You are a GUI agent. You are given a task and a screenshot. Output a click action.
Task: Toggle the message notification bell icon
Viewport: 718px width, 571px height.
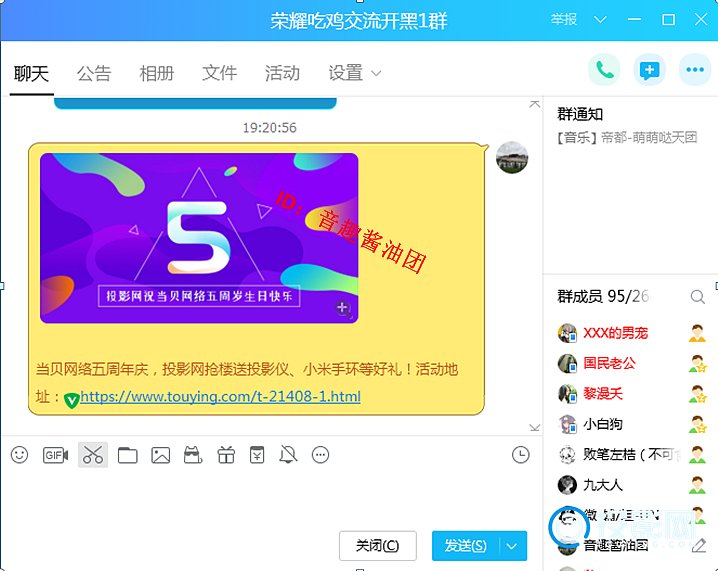(289, 455)
